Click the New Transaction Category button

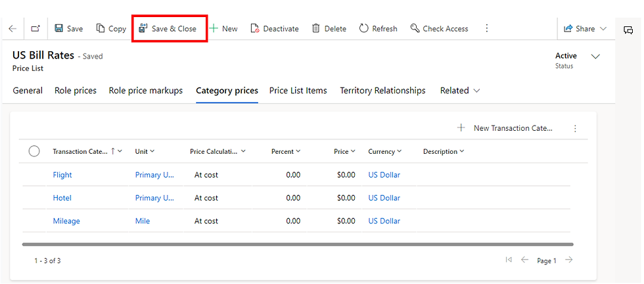506,128
